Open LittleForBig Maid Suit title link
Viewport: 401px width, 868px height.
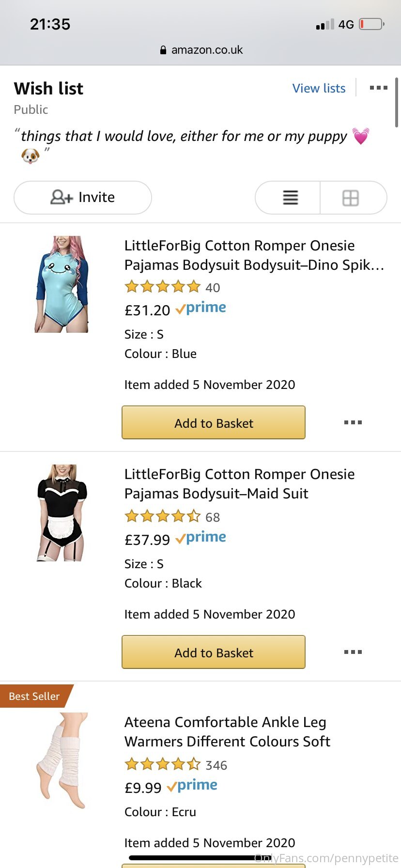click(239, 484)
